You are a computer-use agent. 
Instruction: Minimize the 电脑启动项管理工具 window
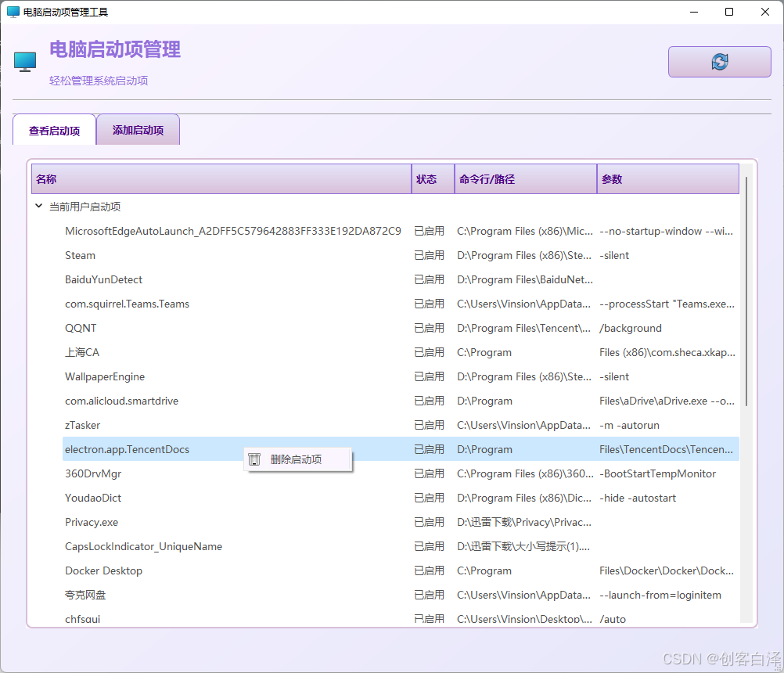[x=693, y=12]
